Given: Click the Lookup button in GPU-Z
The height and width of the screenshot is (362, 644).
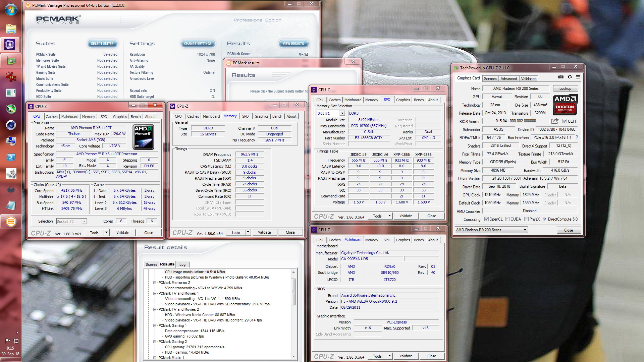Looking at the screenshot, I should 565,88.
